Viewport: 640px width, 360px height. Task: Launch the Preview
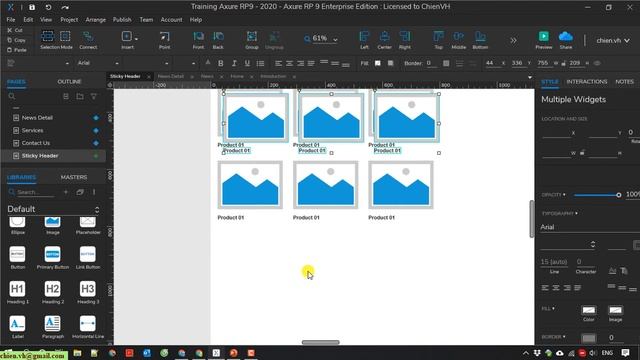[544, 40]
